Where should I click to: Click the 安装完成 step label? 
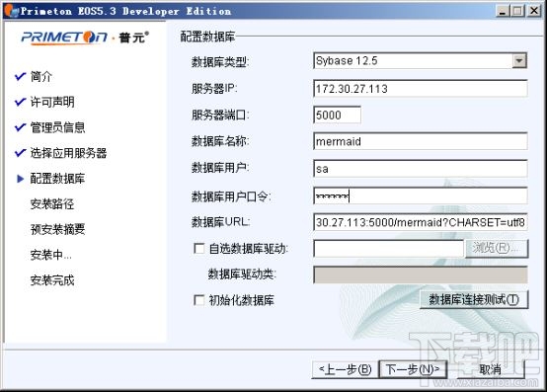pos(52,280)
